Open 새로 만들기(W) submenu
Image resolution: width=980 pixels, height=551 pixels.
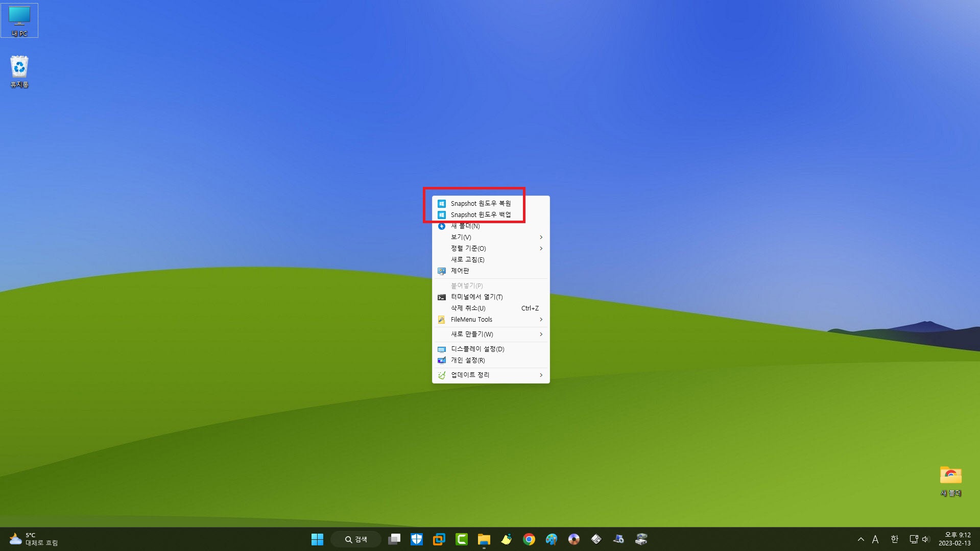coord(491,334)
